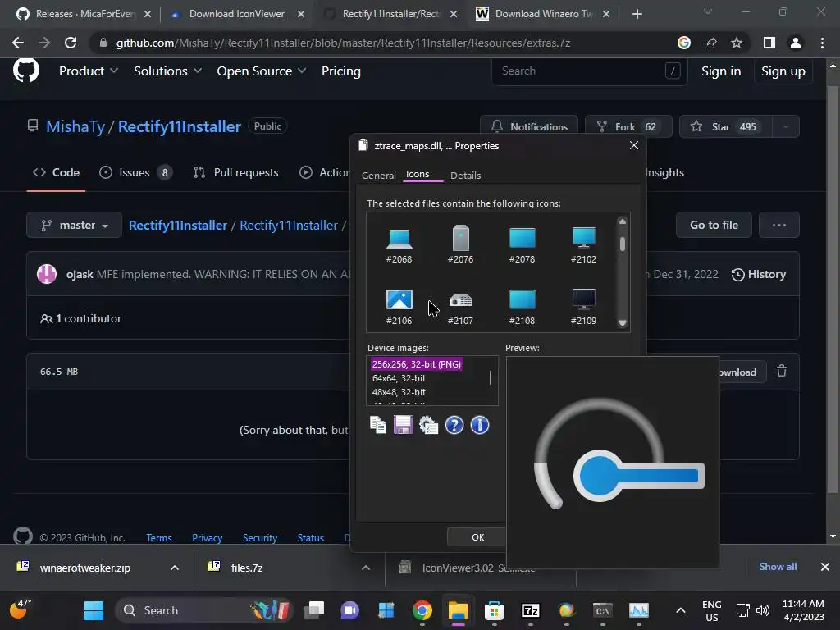Select icon #2102 monitor
The image size is (840, 630).
[x=583, y=244]
